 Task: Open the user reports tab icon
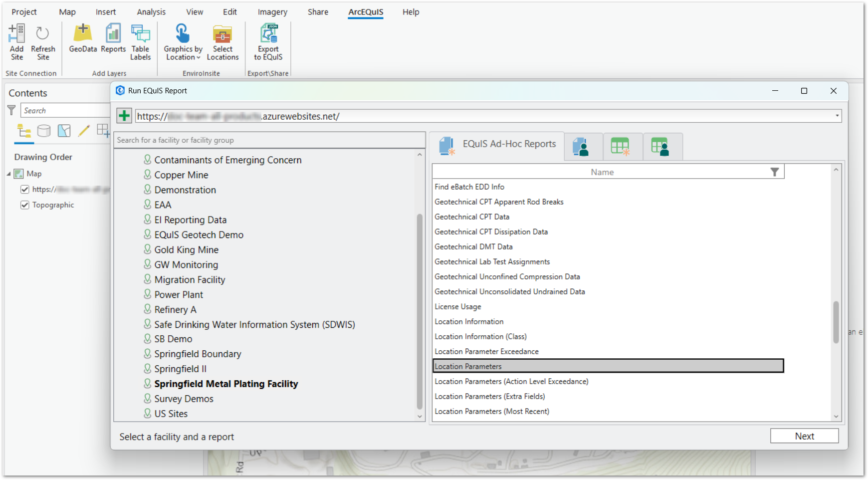581,147
